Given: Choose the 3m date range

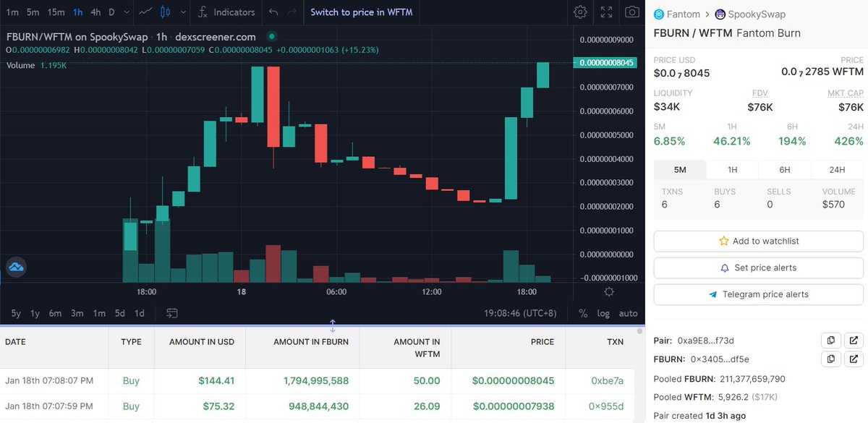Looking at the screenshot, I should pos(77,313).
